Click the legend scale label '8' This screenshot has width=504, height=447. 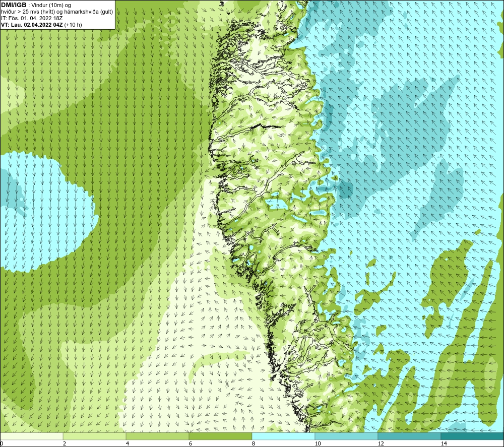coord(254,444)
